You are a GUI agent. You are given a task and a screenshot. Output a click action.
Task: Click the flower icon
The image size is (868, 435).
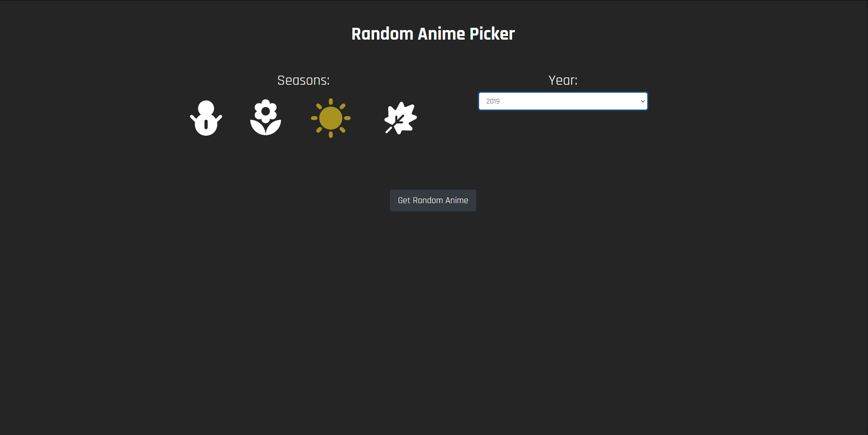(266, 118)
